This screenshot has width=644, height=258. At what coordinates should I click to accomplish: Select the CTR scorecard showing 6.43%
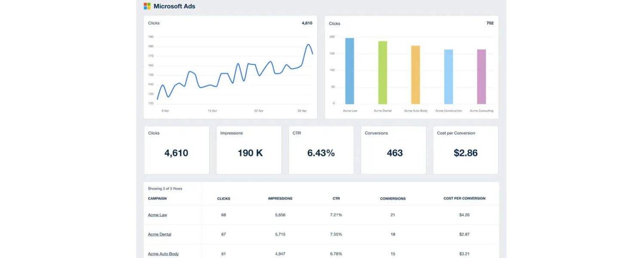click(x=321, y=150)
